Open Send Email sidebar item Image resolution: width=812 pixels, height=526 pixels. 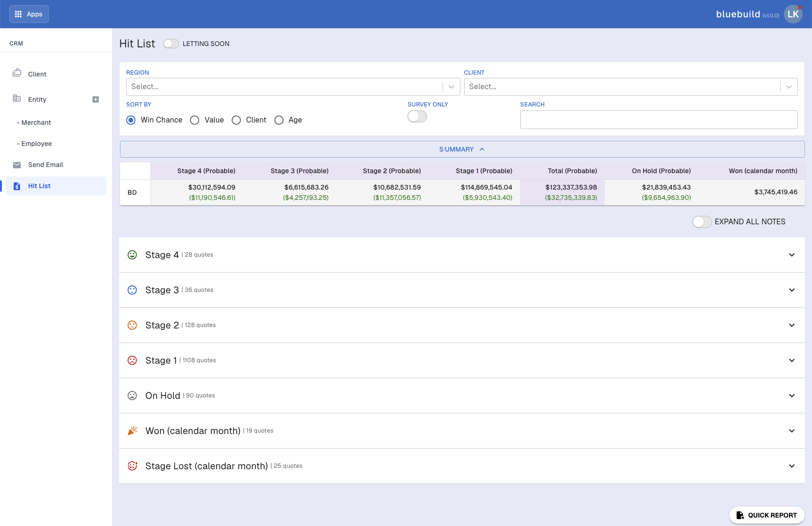pos(45,165)
